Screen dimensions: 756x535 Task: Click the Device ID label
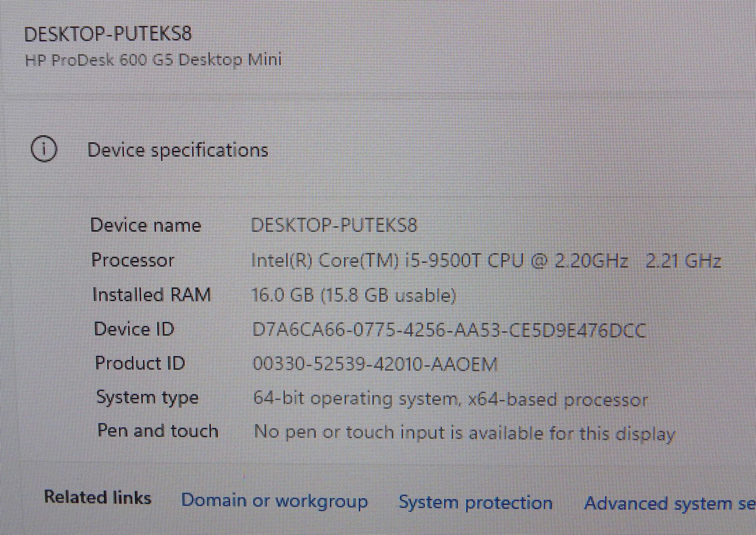pos(134,329)
